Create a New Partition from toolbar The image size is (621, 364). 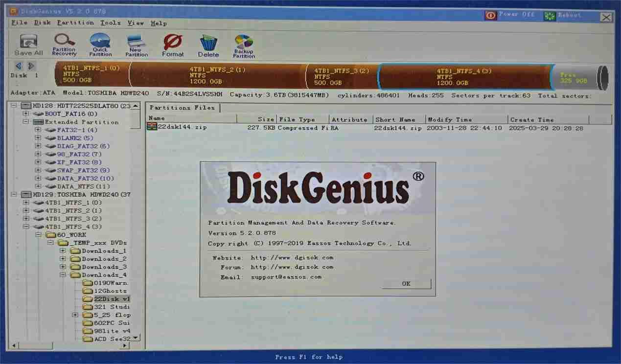(136, 45)
